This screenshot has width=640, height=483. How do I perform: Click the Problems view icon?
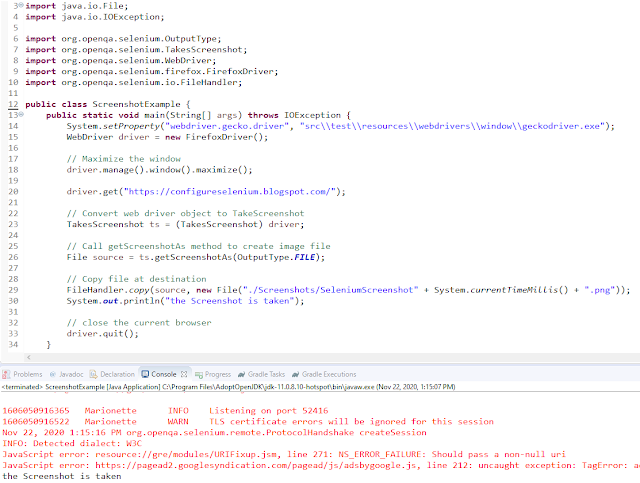tap(6, 374)
